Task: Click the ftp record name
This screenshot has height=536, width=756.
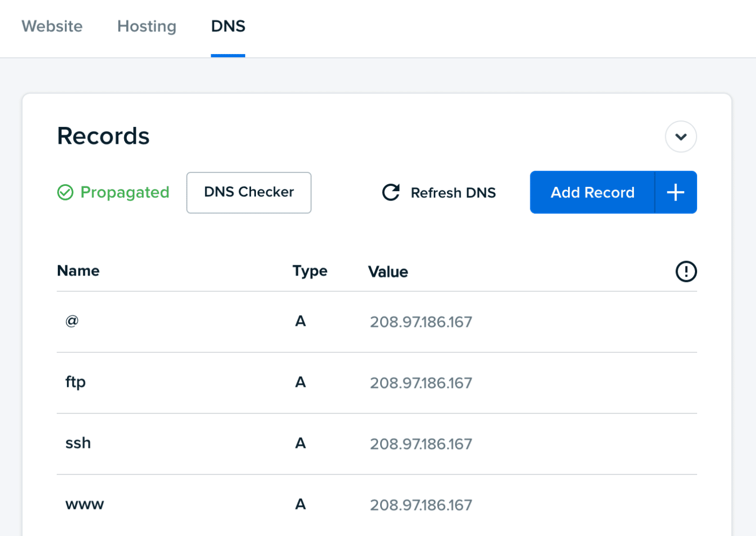Action: coord(75,382)
